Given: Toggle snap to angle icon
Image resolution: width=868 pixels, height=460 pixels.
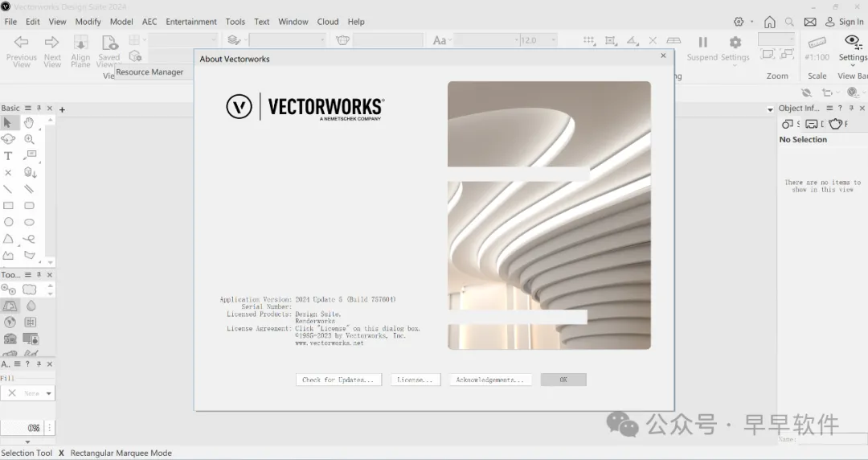Looking at the screenshot, I should [x=633, y=41].
